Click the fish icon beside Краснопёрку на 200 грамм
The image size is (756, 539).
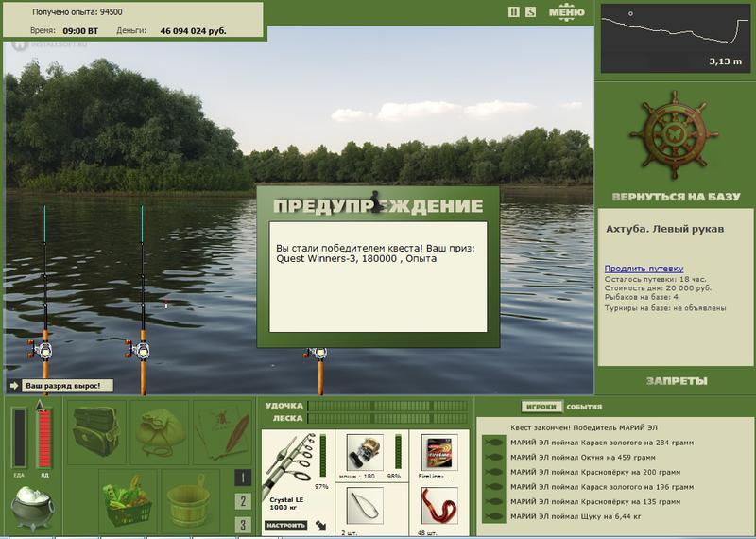(493, 472)
